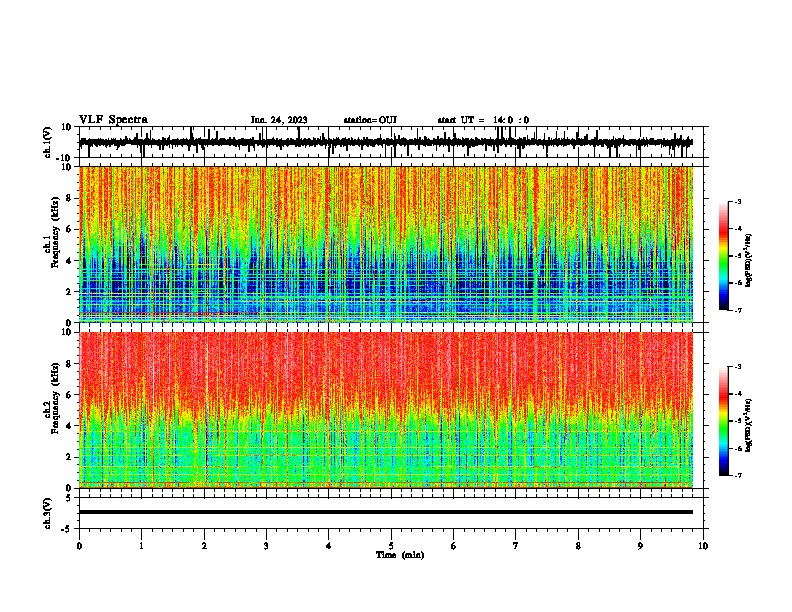This screenshot has width=792, height=612.
Task: Click the time axis tick label '10'
Action: tap(703, 546)
